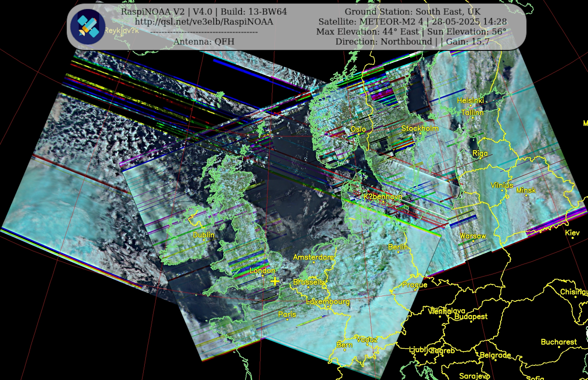
Task: Click the 'Antenna: QFH' text
Action: click(204, 41)
